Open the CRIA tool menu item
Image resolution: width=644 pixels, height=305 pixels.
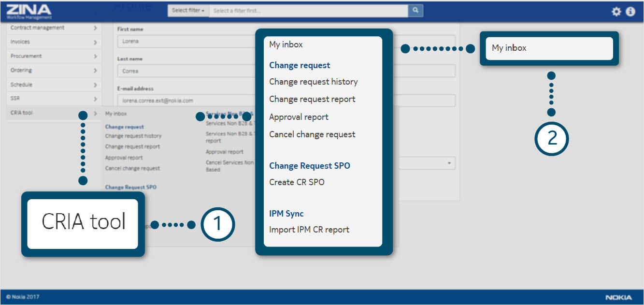pos(53,113)
